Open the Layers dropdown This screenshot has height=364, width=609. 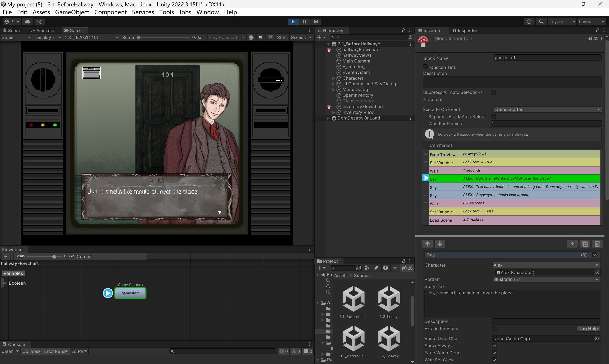point(562,22)
